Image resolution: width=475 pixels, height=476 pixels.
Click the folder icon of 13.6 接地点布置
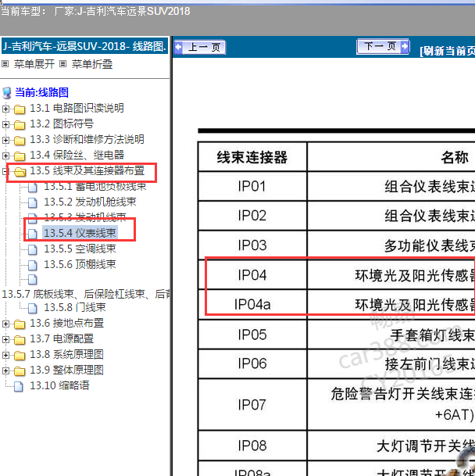point(20,324)
